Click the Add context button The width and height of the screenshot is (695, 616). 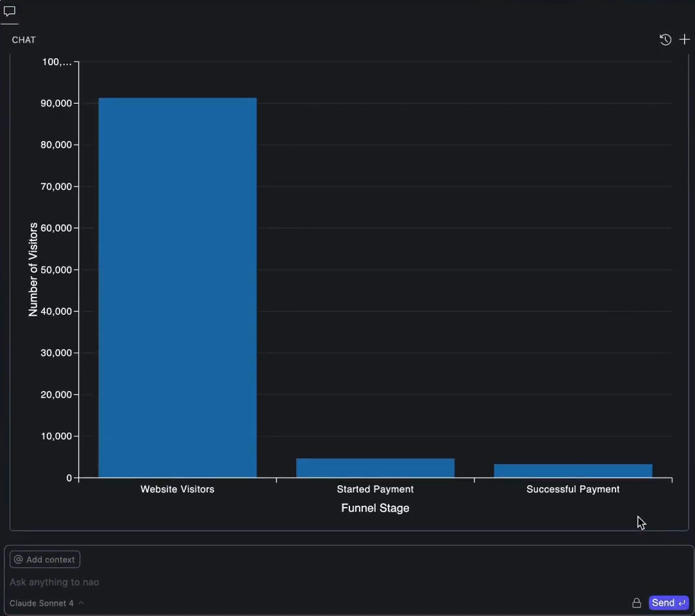[x=45, y=560]
